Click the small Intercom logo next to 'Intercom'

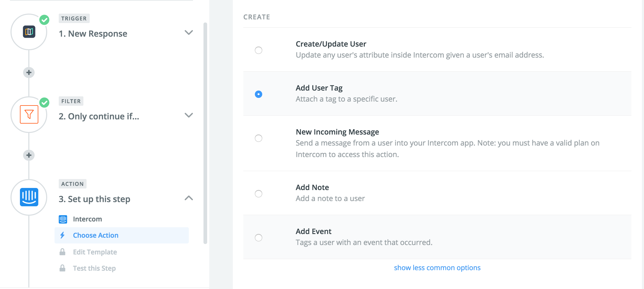point(63,219)
